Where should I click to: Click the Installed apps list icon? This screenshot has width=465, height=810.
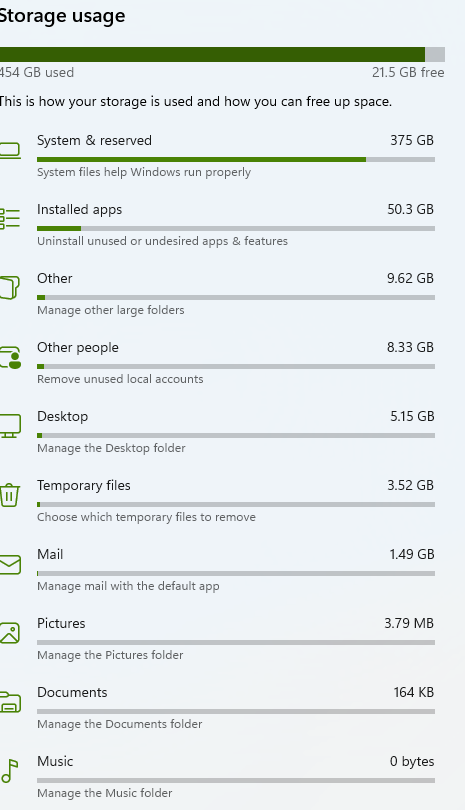click(9, 219)
